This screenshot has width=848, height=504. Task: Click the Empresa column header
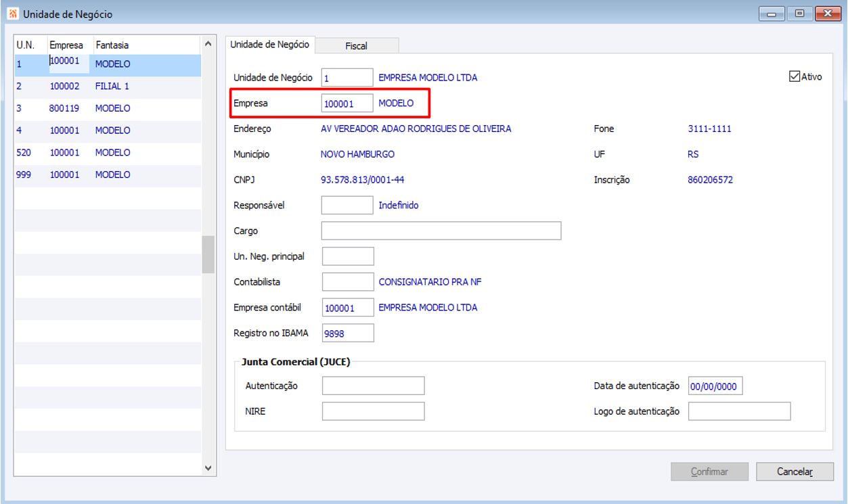click(69, 45)
